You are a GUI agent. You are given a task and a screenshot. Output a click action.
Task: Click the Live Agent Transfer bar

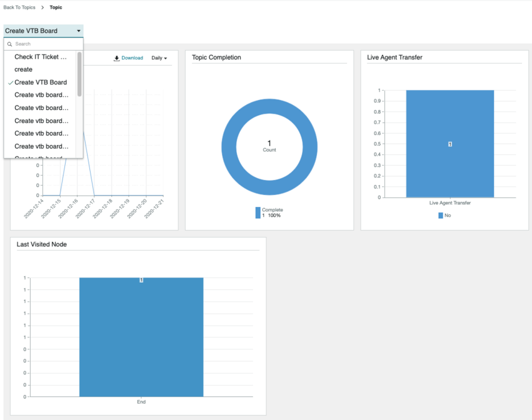click(450, 144)
